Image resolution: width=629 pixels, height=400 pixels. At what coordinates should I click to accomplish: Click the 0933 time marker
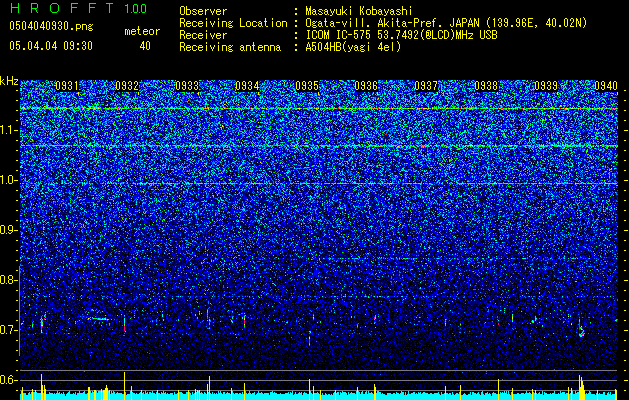click(x=187, y=86)
